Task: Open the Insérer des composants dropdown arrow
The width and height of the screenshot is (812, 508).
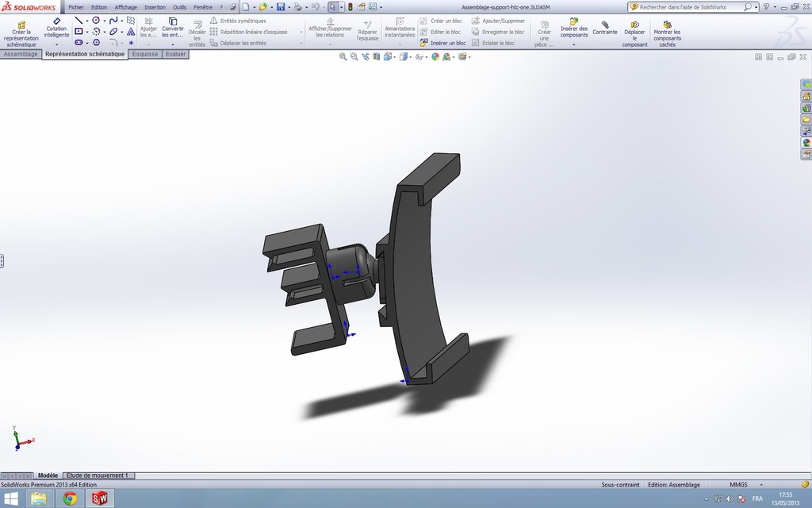Action: pyautogui.click(x=574, y=44)
